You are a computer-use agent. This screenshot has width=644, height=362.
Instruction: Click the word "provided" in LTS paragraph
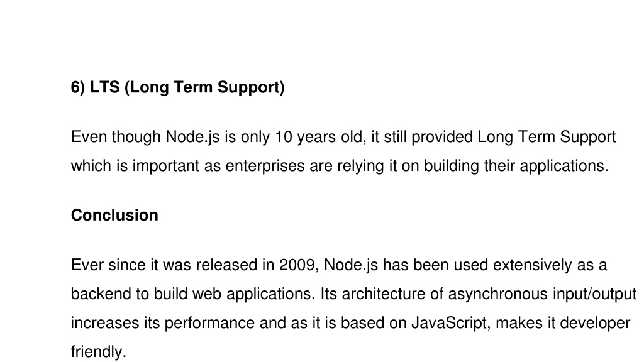pos(442,137)
